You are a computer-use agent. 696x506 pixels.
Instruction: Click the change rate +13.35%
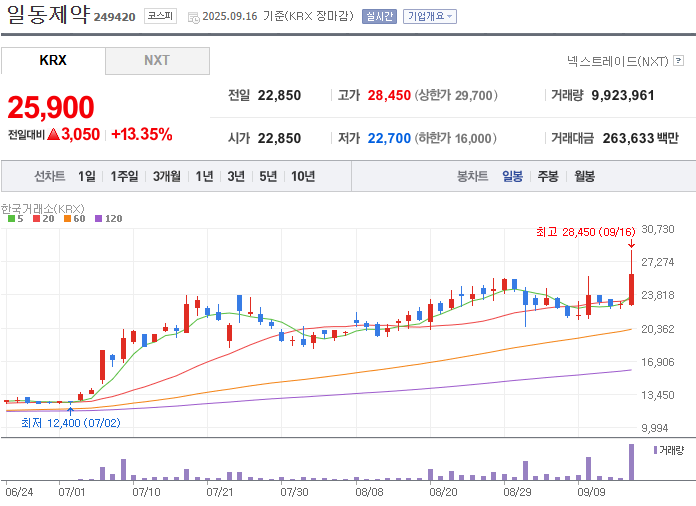click(142, 134)
